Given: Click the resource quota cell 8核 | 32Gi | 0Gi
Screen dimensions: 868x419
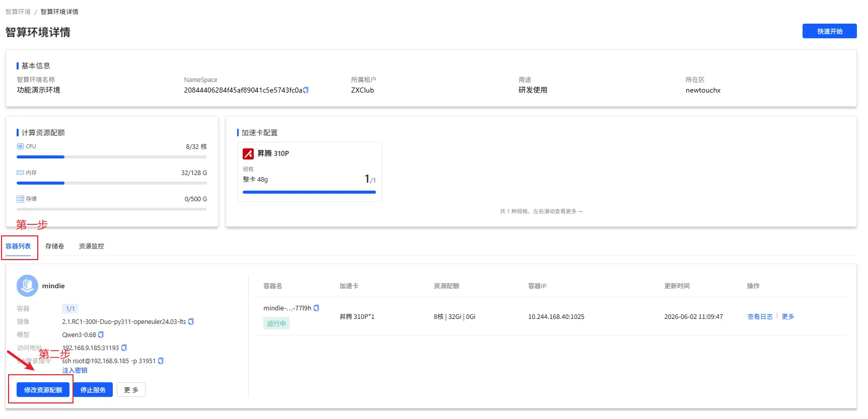Looking at the screenshot, I should coord(454,317).
